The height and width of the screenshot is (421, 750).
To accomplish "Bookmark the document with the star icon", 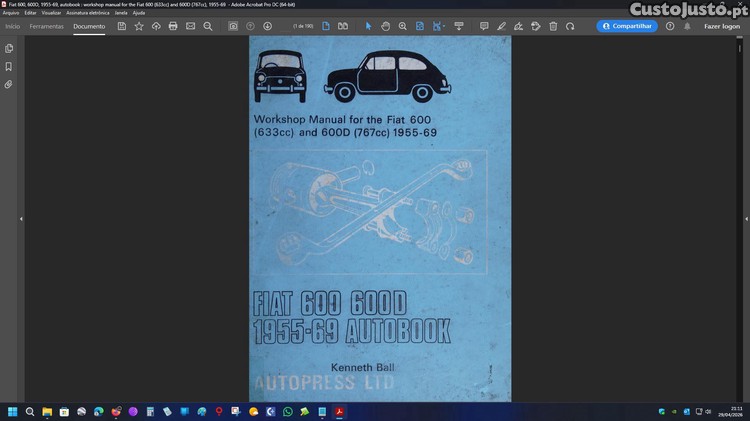I will (139, 26).
